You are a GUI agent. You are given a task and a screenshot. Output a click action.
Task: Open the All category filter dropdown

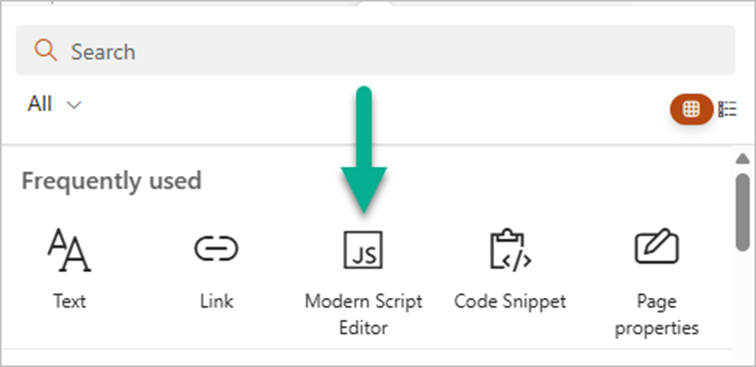click(x=54, y=104)
